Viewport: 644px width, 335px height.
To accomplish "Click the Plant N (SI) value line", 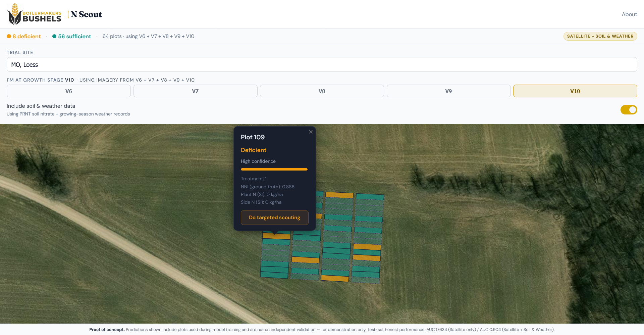I will [262, 194].
